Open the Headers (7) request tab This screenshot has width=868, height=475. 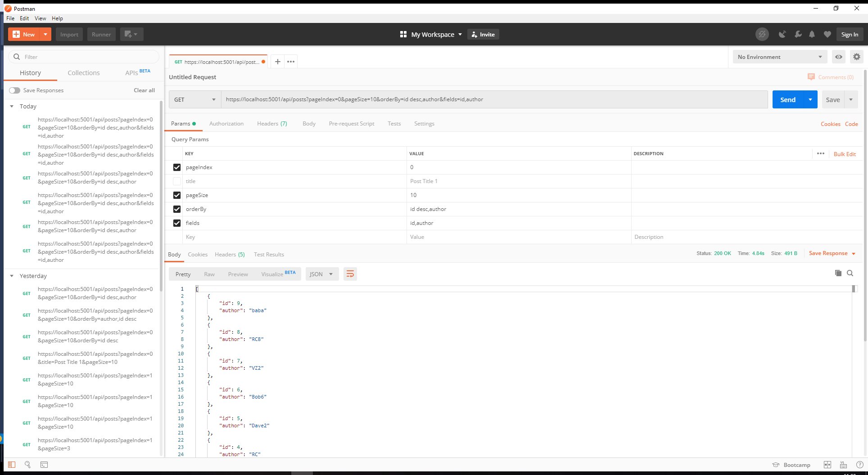(x=272, y=123)
